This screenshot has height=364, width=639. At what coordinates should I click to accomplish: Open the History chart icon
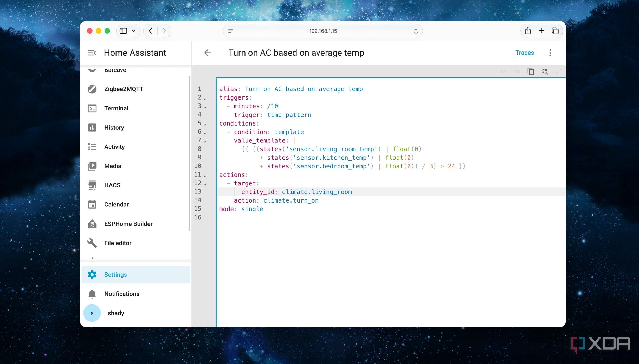coord(92,127)
